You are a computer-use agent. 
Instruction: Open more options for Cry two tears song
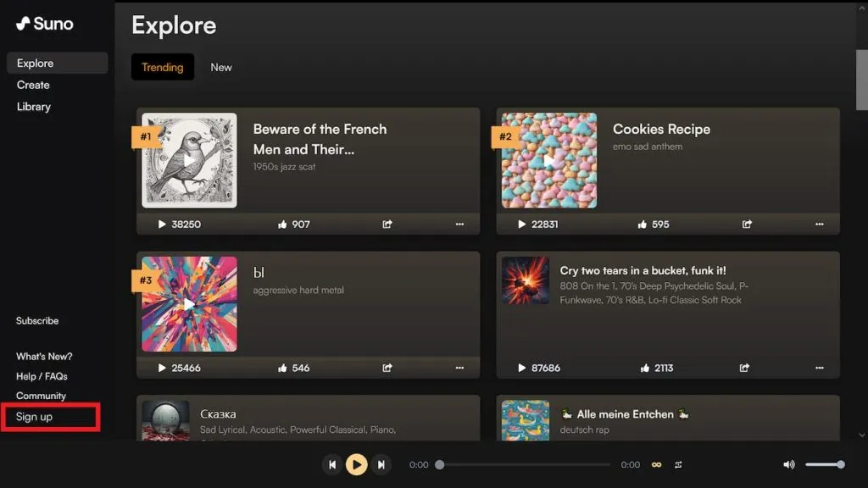(819, 368)
